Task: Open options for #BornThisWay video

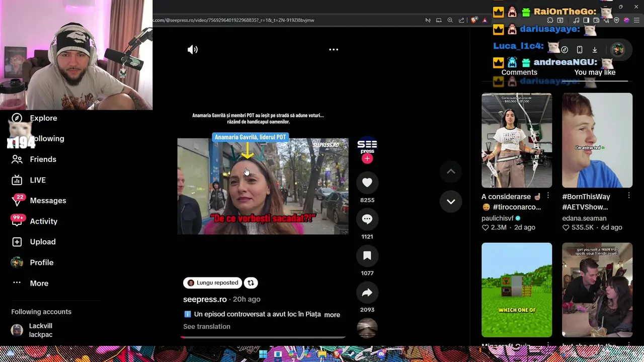Action: [629, 196]
